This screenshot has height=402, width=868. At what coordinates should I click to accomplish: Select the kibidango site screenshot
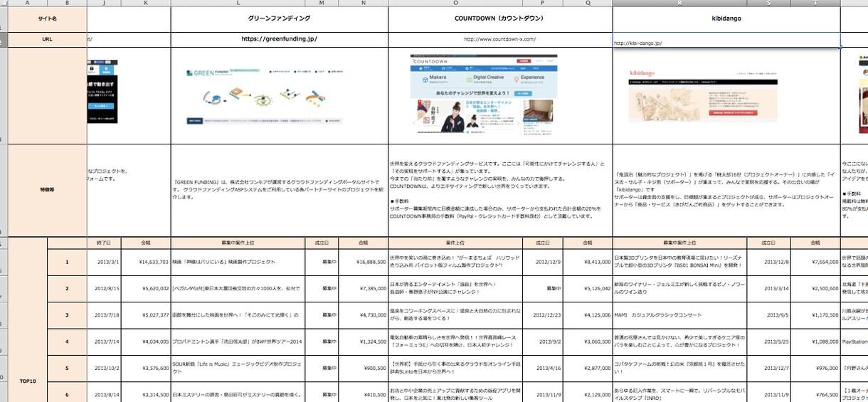coord(703,95)
